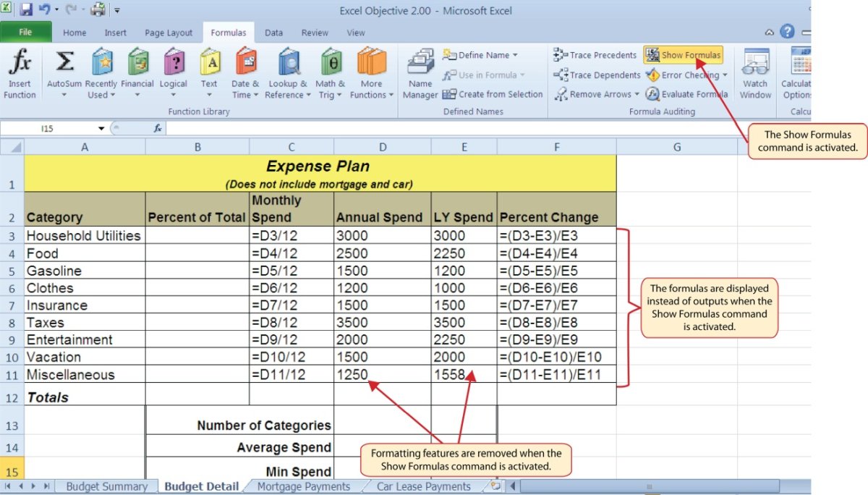The image size is (868, 495).
Task: Select cell with =(D11-E11)/E11 formula
Action: coord(556,375)
